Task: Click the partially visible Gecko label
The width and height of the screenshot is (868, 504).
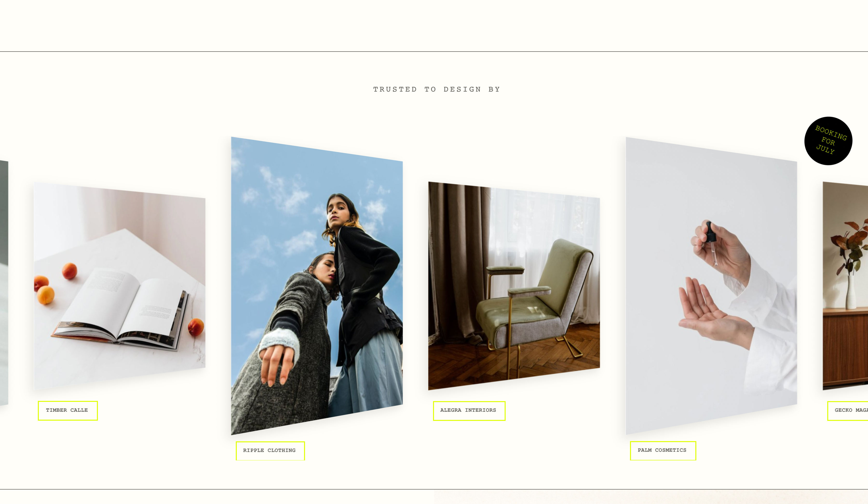Action: tap(848, 411)
